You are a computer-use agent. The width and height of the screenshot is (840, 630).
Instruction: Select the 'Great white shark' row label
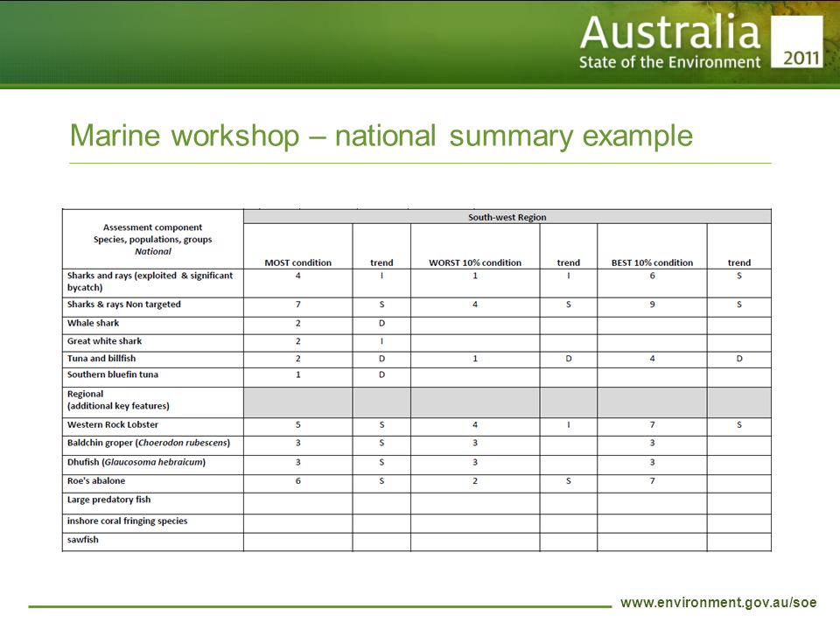tap(104, 341)
